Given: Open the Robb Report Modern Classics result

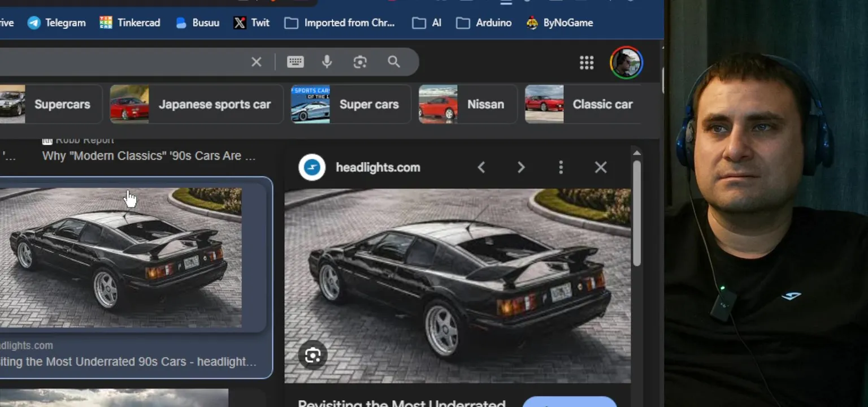Looking at the screenshot, I should [x=149, y=155].
